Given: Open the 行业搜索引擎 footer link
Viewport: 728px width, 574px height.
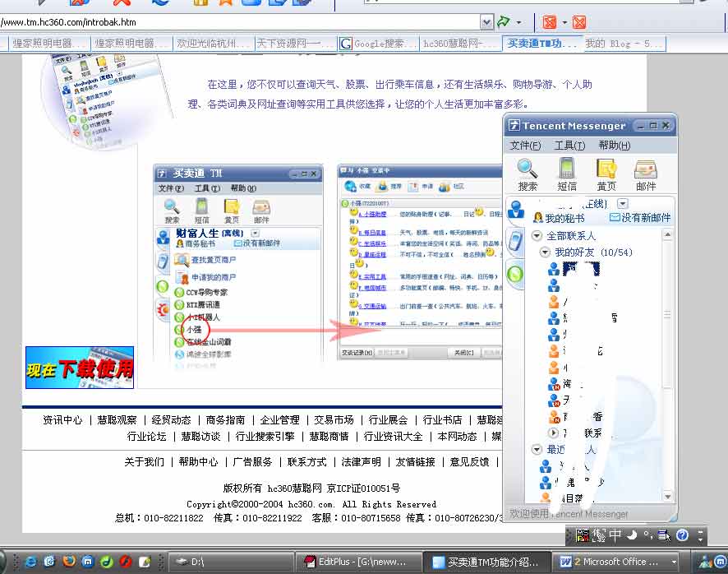Looking at the screenshot, I should 265,437.
